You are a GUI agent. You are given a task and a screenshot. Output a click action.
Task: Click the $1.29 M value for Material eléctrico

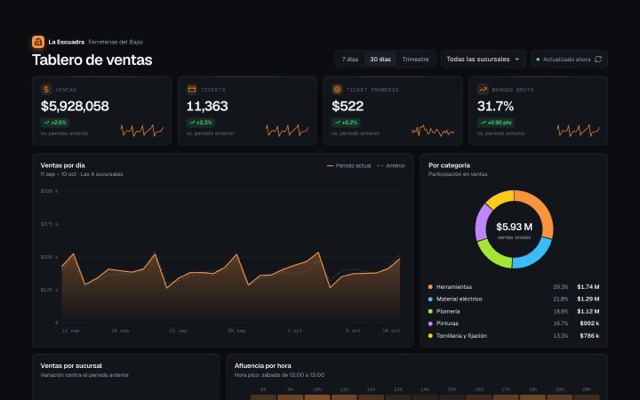click(x=588, y=299)
